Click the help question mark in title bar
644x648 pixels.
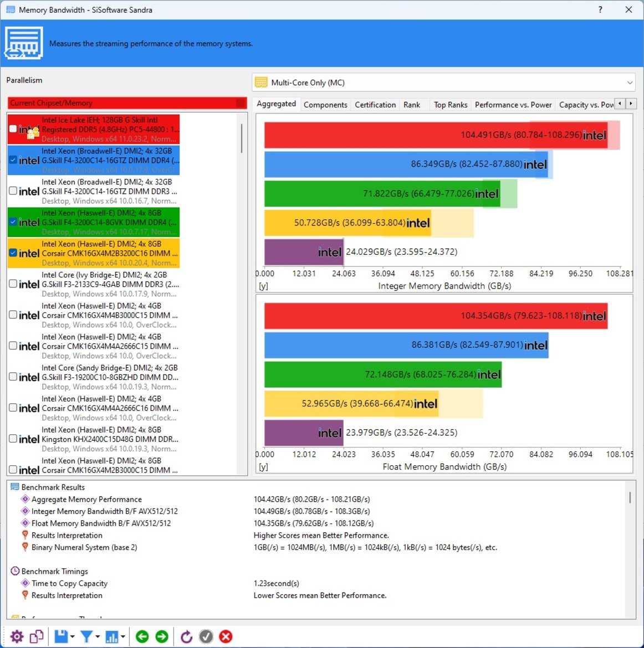600,9
